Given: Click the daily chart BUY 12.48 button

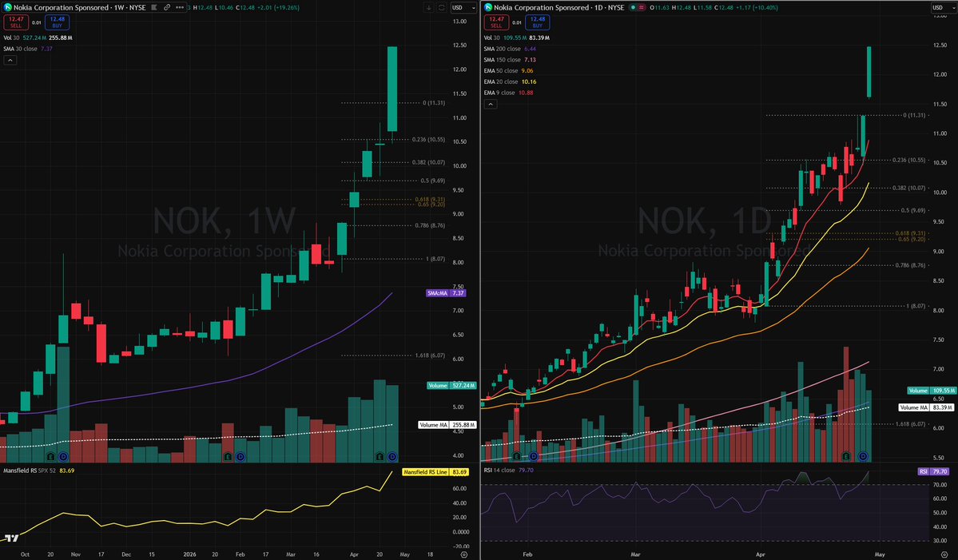Looking at the screenshot, I should click(537, 22).
